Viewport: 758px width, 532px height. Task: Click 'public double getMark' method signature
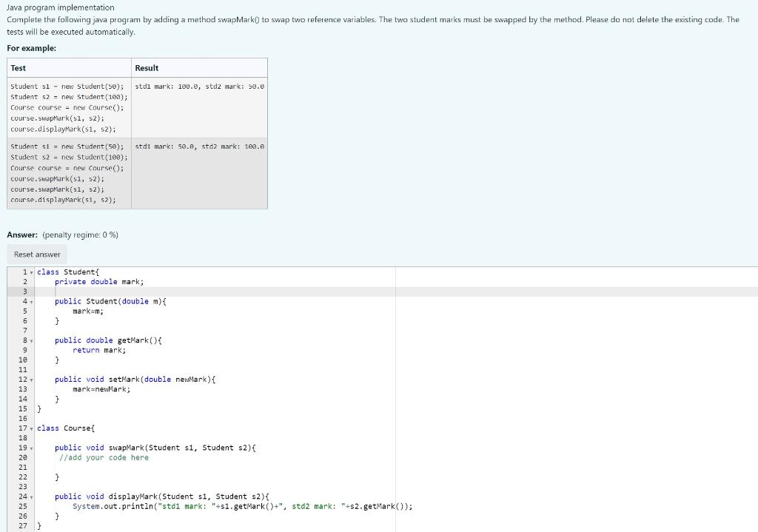[108, 340]
